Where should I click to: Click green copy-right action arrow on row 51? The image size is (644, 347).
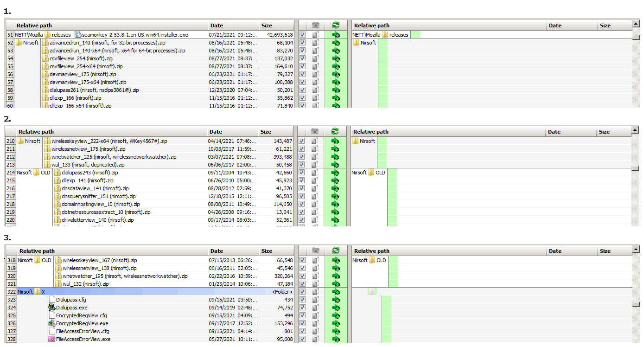tap(336, 35)
